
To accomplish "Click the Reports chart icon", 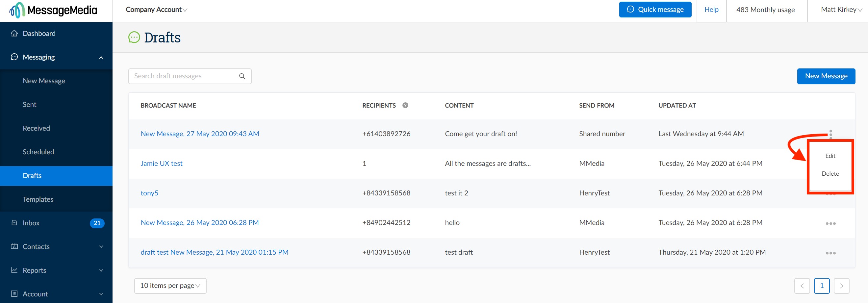I will [14, 270].
